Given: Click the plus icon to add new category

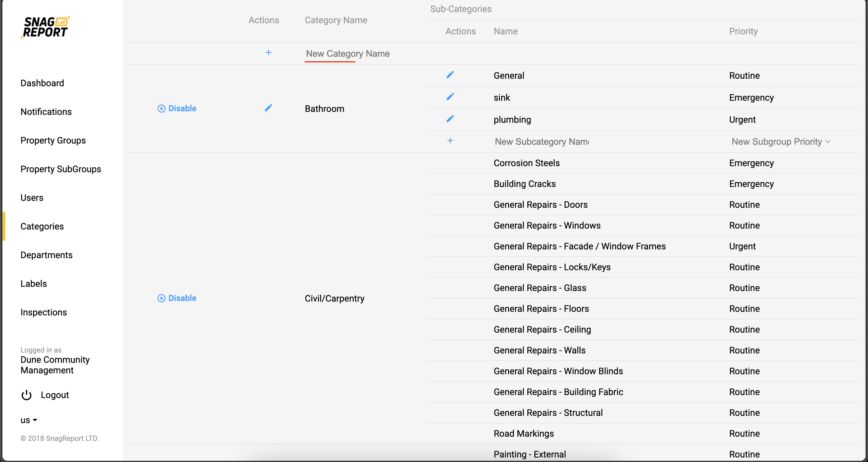Looking at the screenshot, I should coord(268,52).
